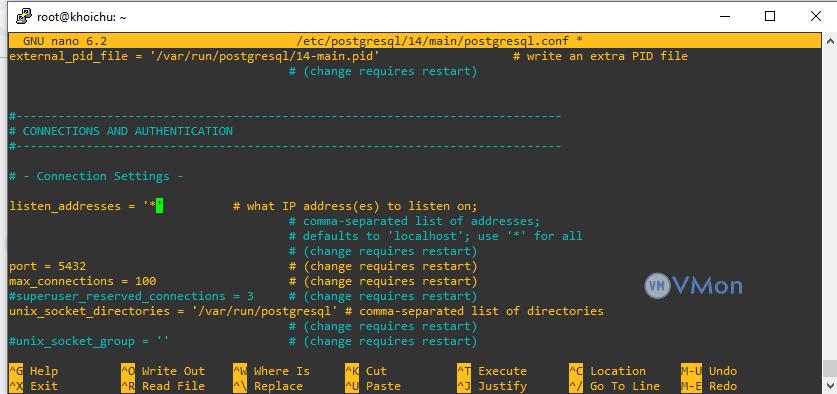This screenshot has width=837, height=394.
Task: Click the PuTTY icon in title bar
Action: 23,17
